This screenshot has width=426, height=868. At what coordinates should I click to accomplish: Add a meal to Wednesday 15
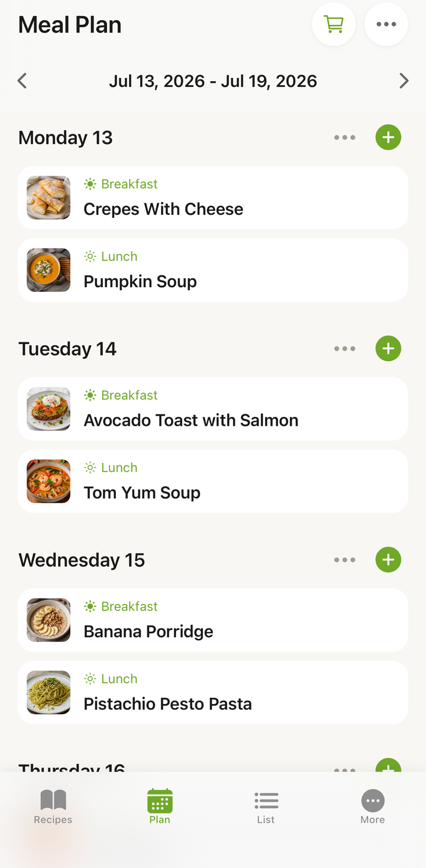click(x=388, y=560)
